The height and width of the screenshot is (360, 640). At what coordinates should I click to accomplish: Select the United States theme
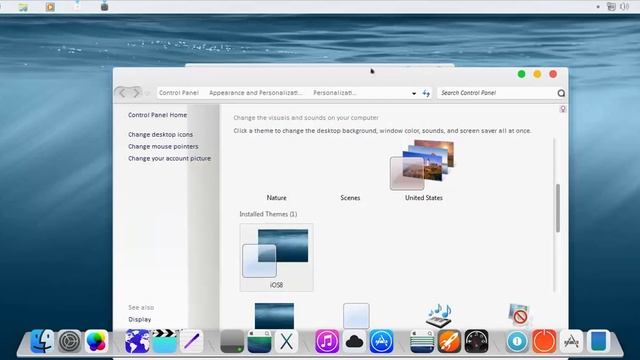click(423, 171)
